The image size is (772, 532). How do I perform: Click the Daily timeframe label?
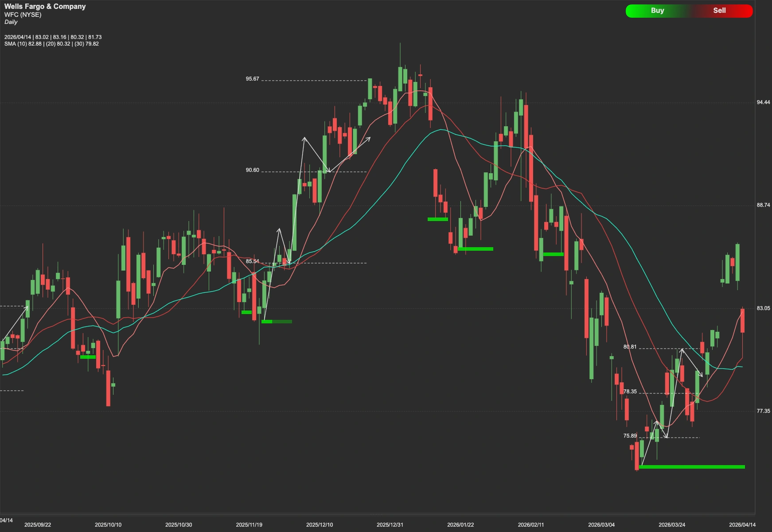[11, 21]
